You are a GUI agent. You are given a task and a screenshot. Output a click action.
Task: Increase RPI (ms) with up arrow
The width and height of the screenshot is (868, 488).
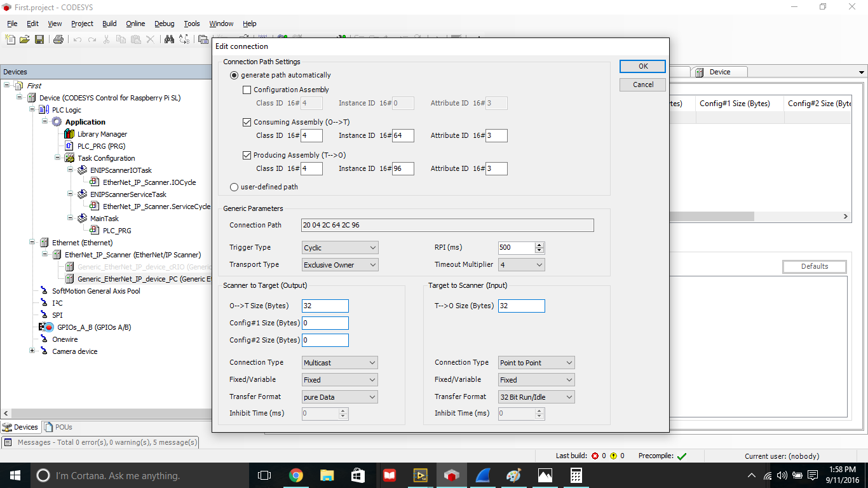[539, 245]
